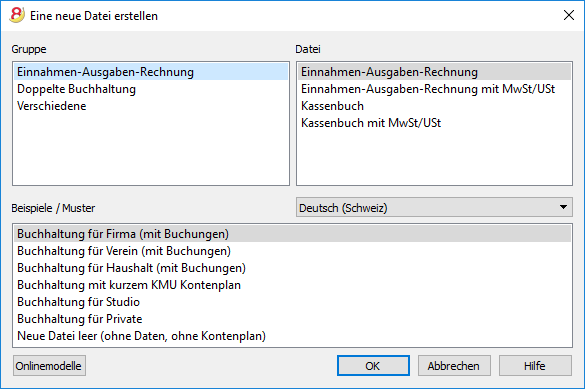Select Buchhaltung für Firma (mit Buchungen) template

coord(292,234)
